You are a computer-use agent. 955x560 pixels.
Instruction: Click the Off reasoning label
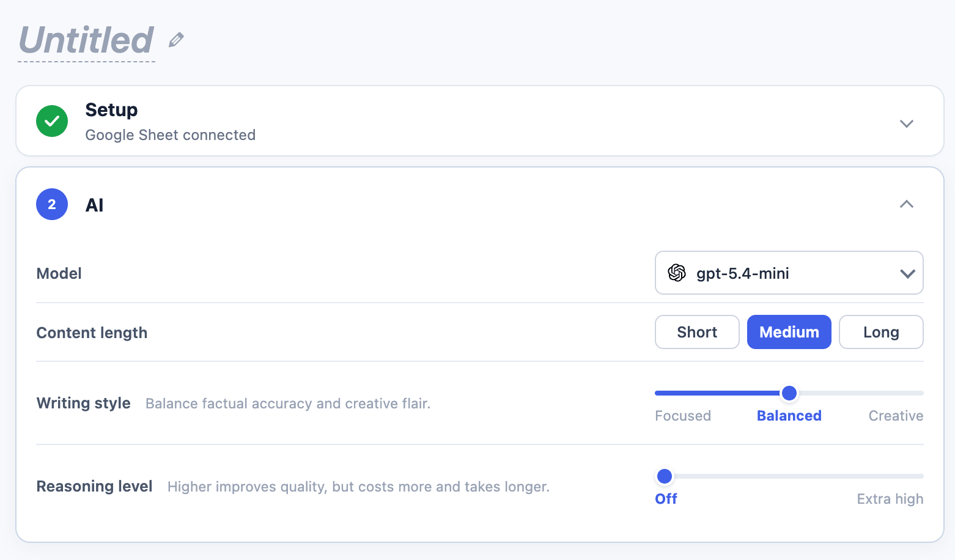[x=666, y=499]
